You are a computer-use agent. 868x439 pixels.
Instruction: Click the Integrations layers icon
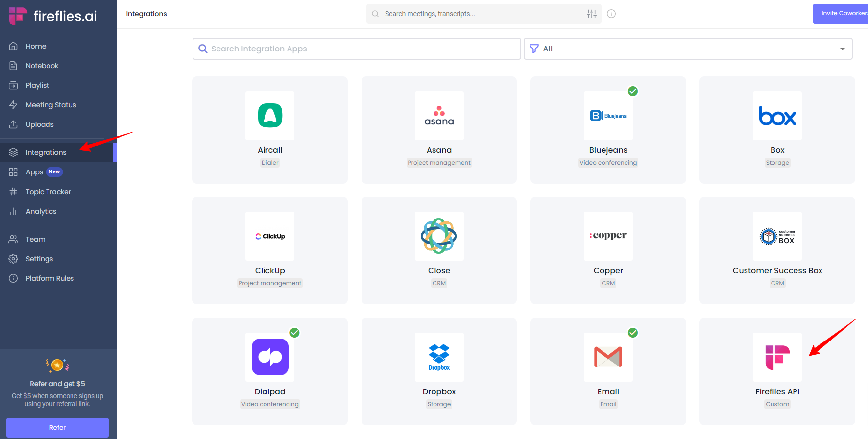click(13, 152)
